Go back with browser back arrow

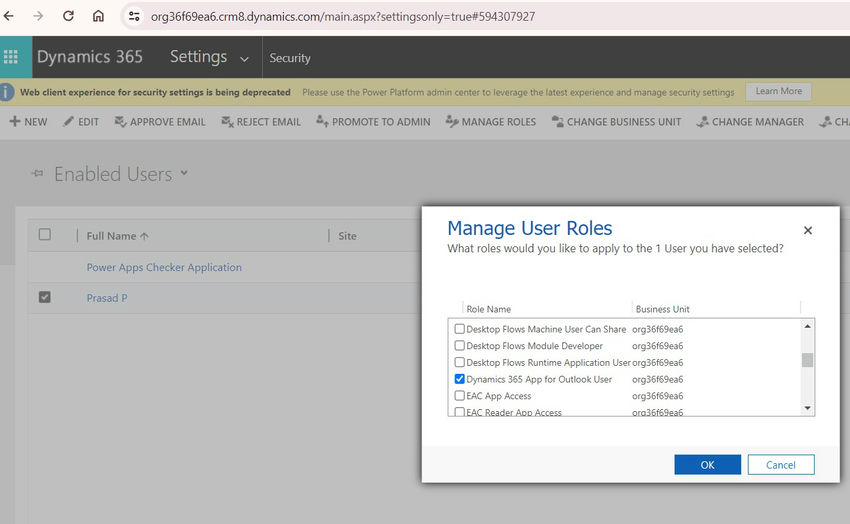(9, 16)
